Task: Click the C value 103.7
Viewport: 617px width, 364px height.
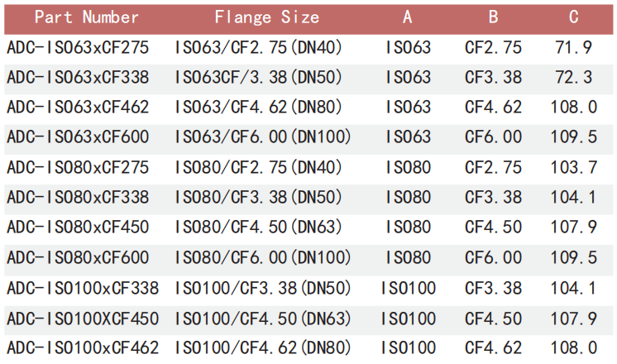Action: coord(572,168)
